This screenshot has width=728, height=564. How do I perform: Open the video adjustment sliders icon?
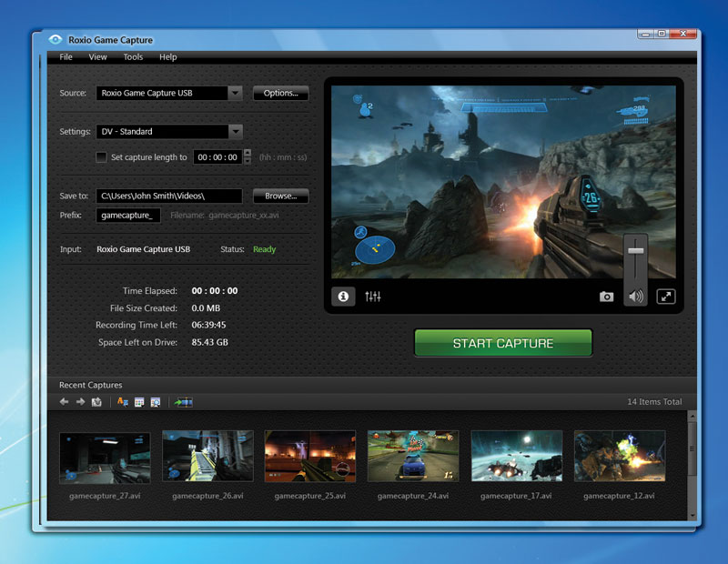point(373,297)
